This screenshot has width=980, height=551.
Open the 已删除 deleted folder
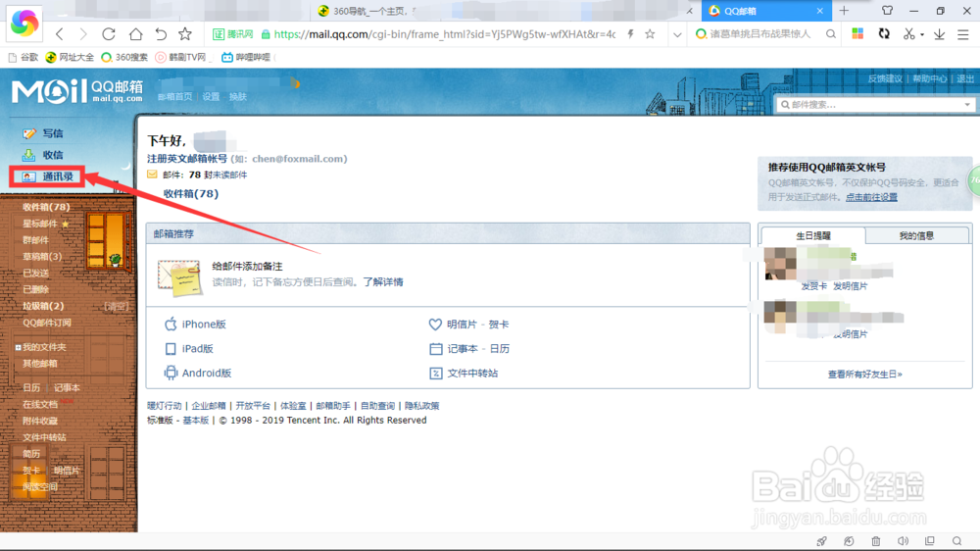point(35,289)
